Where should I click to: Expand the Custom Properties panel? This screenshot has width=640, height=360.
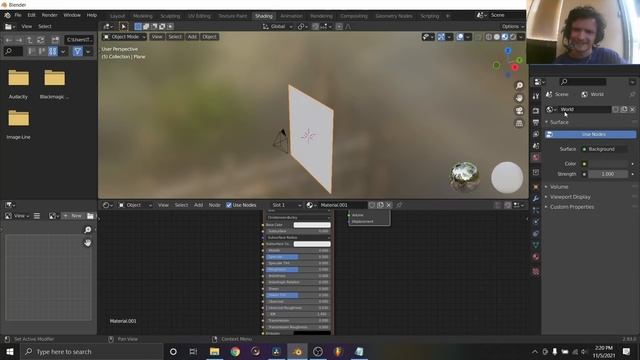point(571,207)
